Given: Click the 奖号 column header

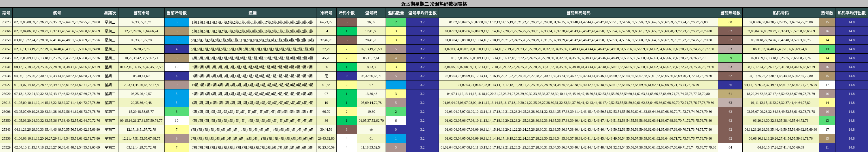Looking at the screenshot, I should click(57, 13).
